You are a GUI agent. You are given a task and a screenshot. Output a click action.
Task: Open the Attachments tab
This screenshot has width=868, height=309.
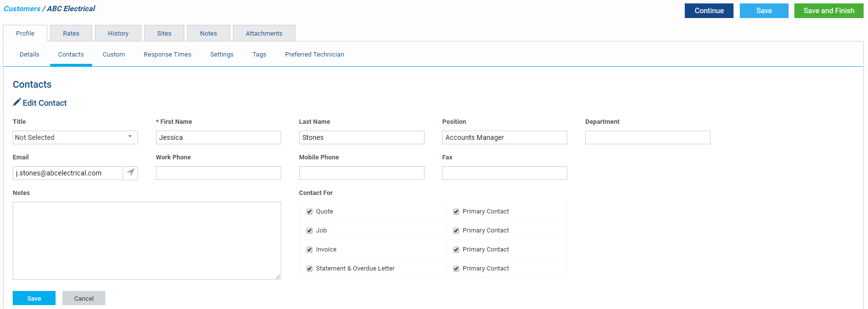click(x=264, y=34)
